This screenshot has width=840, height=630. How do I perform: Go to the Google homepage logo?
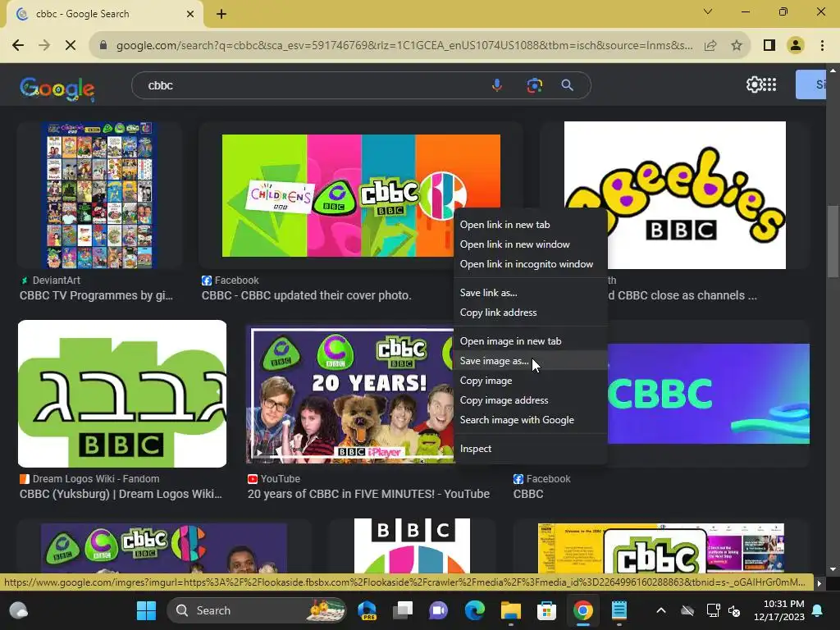pyautogui.click(x=57, y=89)
